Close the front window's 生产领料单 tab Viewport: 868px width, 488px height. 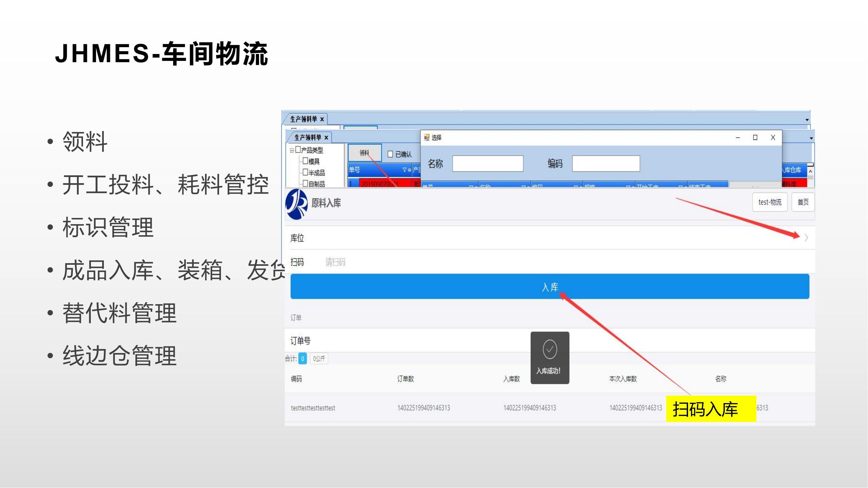326,137
